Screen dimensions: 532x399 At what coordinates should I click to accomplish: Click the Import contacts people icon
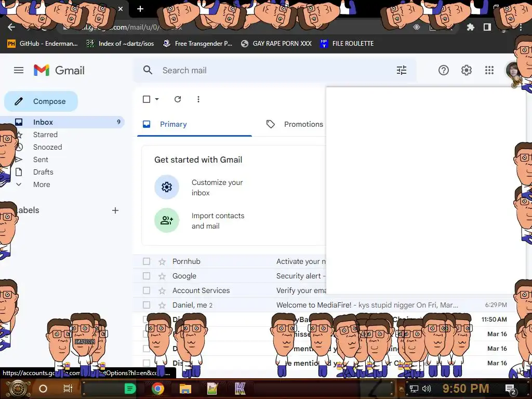167,220
